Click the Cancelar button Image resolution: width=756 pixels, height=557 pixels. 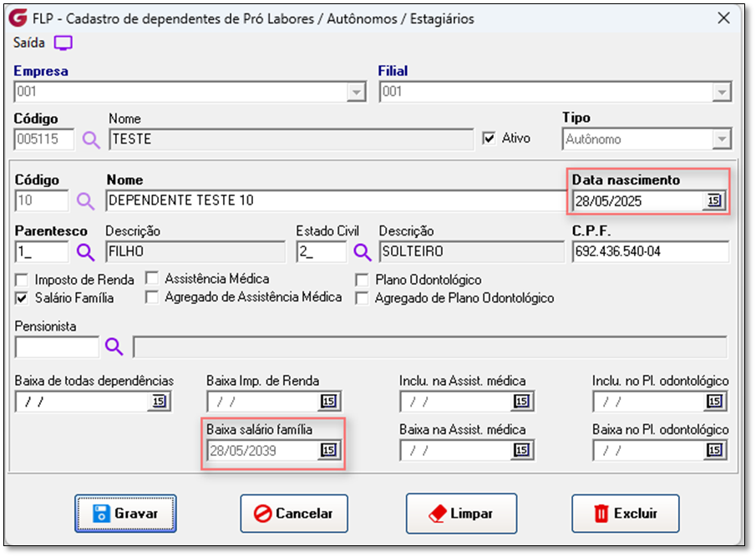click(294, 514)
